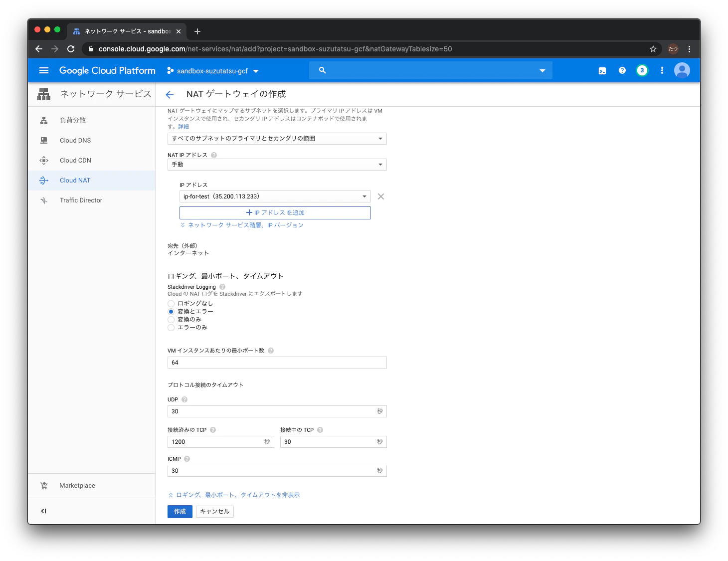Collapse the left sidebar panel

click(x=44, y=511)
